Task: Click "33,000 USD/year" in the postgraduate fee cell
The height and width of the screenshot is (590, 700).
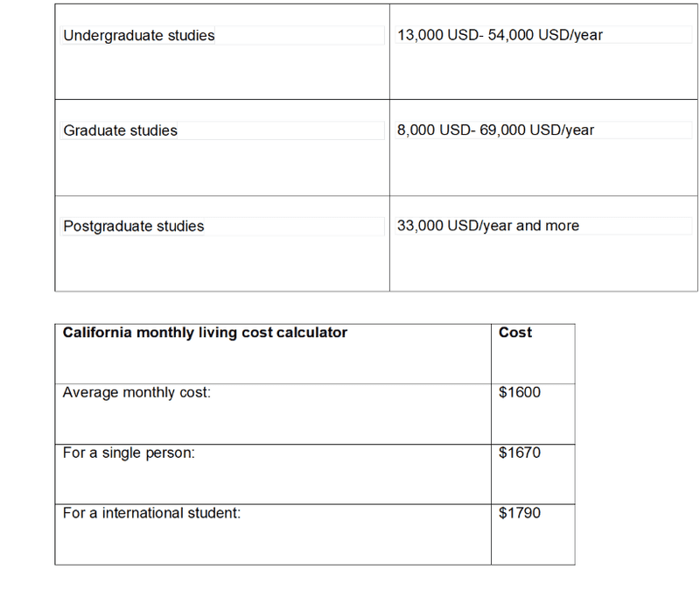Action: point(454,226)
